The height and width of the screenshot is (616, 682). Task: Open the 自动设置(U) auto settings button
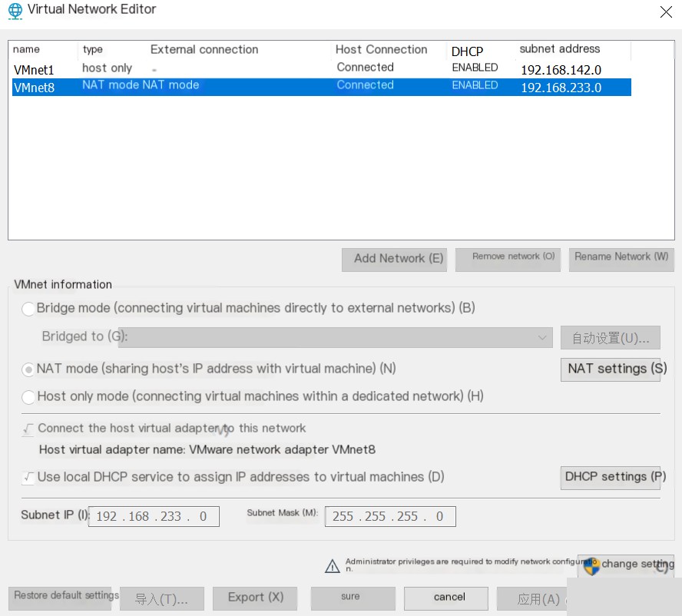pos(611,338)
